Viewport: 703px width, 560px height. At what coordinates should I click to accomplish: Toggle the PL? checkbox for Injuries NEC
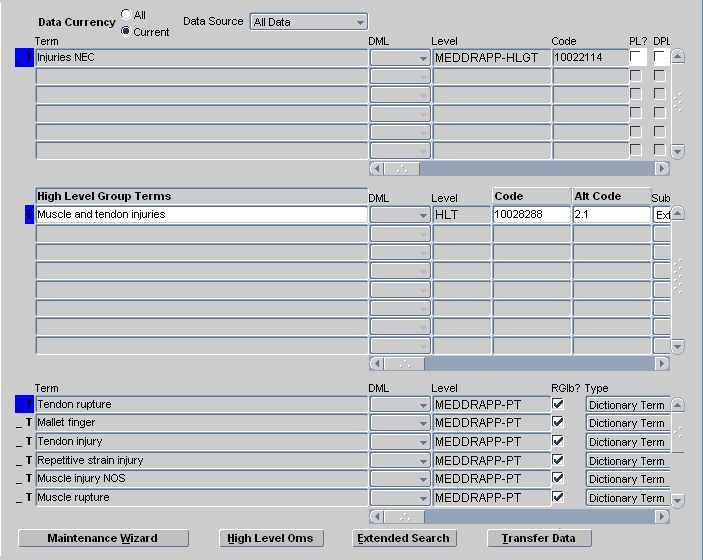635,57
